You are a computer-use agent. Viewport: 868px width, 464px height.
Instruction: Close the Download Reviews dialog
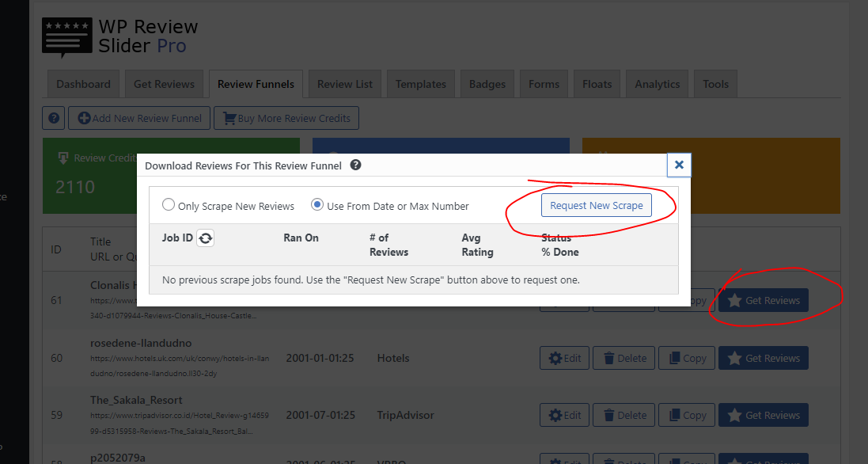tap(679, 165)
